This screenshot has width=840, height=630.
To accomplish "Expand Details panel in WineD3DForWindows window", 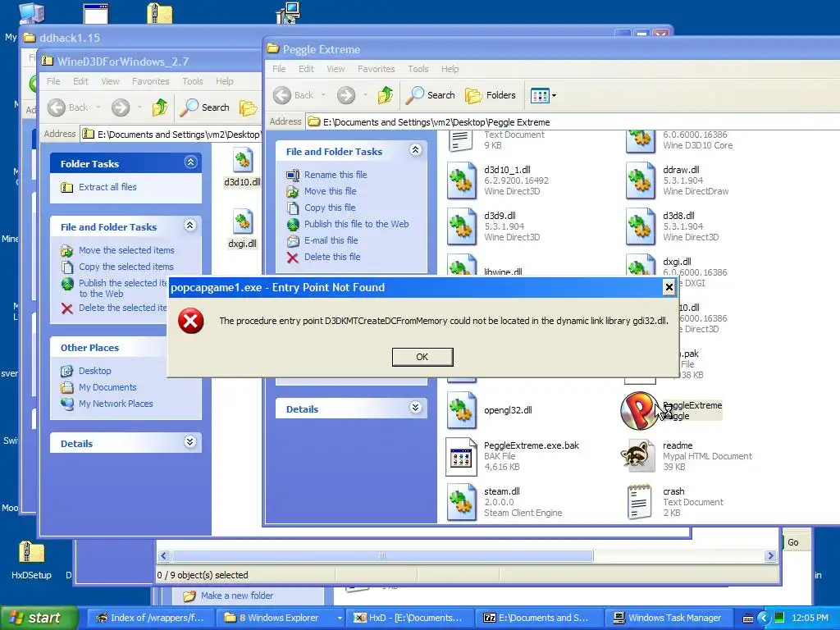I will 189,442.
